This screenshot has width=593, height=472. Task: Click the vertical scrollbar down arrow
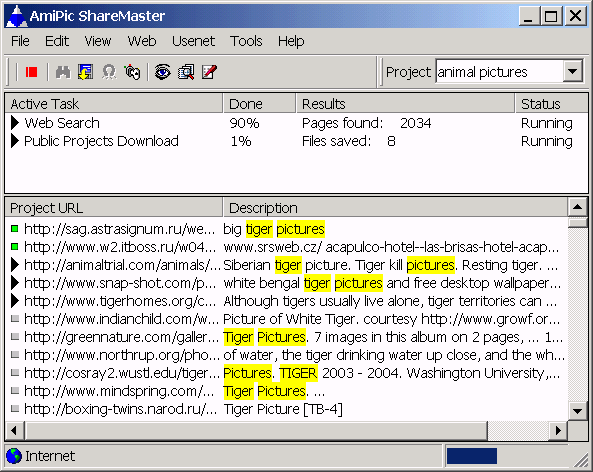tap(577, 411)
